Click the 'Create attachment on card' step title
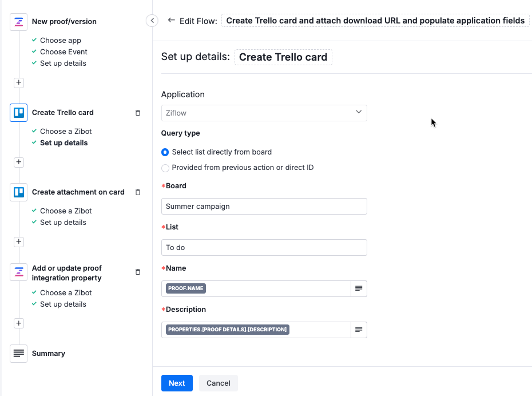Screen dimensions: 532x396 point(78,192)
